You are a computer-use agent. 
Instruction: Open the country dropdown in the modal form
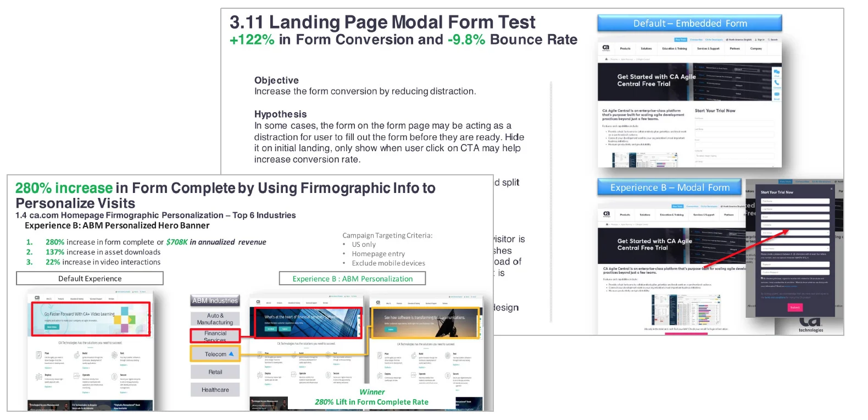click(795, 248)
